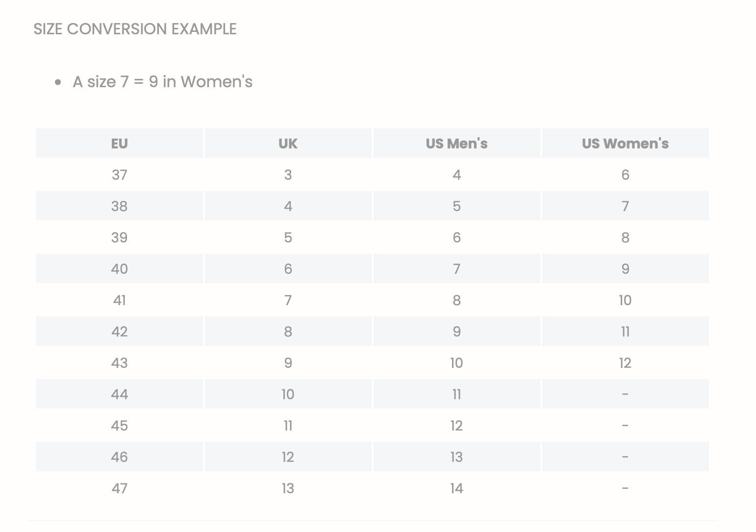
Task: Select US Women's size 6 cell
Action: [625, 175]
